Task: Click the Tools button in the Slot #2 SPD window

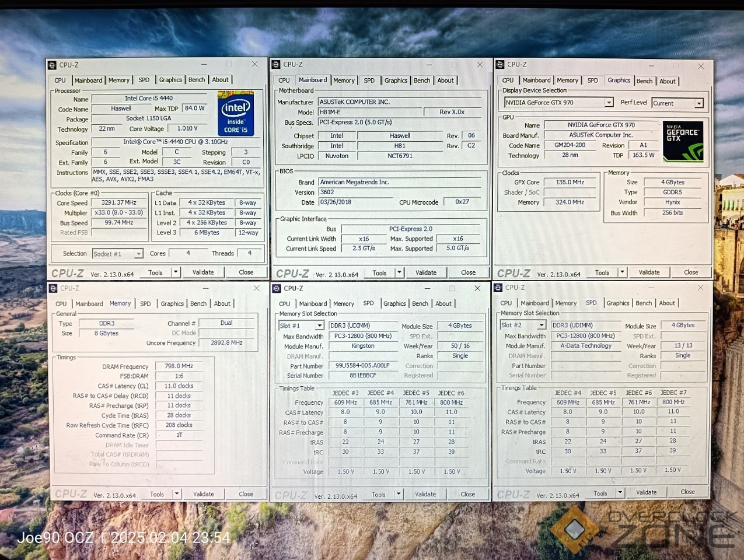Action: click(600, 493)
